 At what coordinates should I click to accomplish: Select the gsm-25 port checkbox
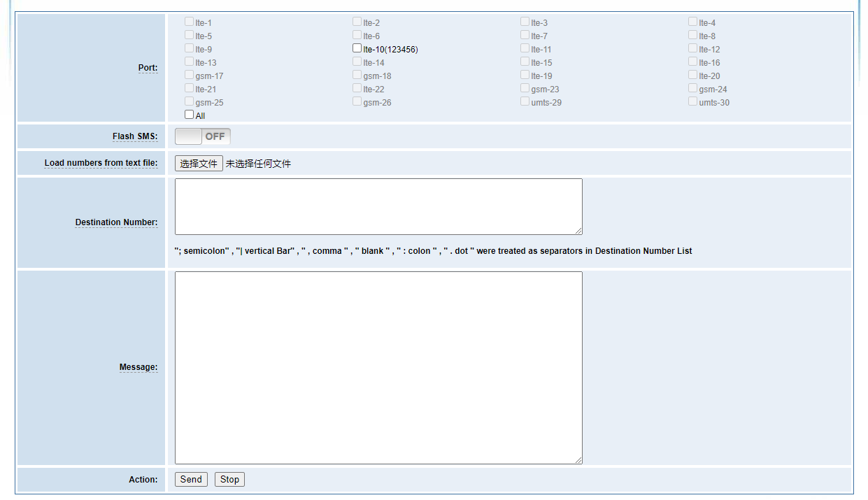(x=190, y=101)
